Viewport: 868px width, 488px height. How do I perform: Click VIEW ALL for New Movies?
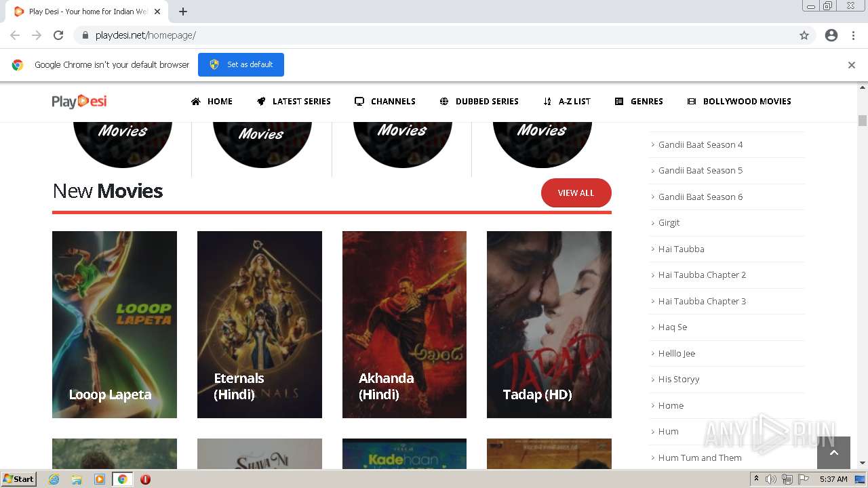576,193
